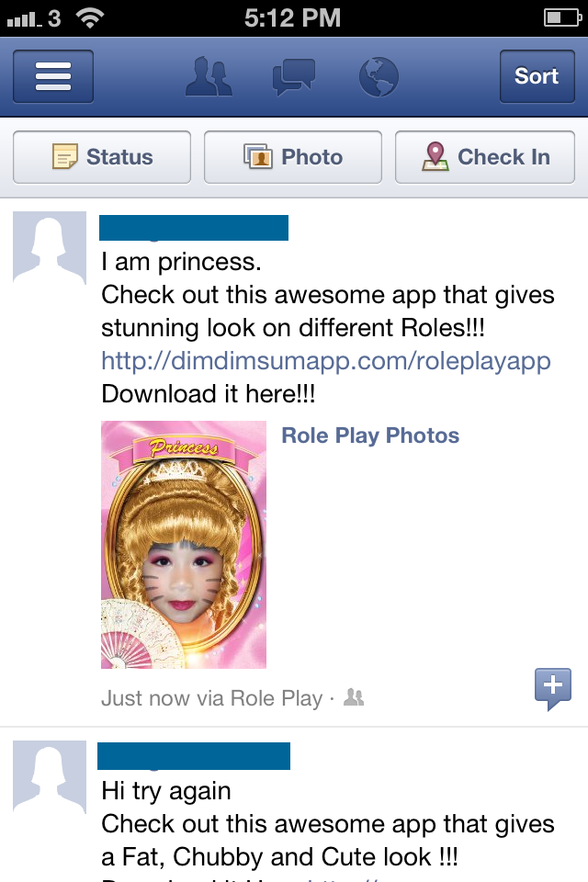Open the dimdimsumapp.com roleplayapp link

(x=325, y=360)
